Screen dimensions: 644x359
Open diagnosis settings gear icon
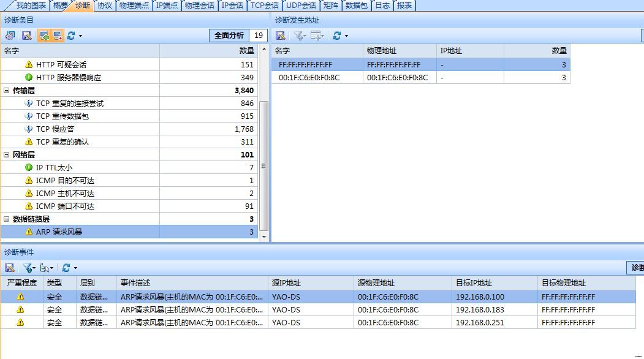click(10, 36)
